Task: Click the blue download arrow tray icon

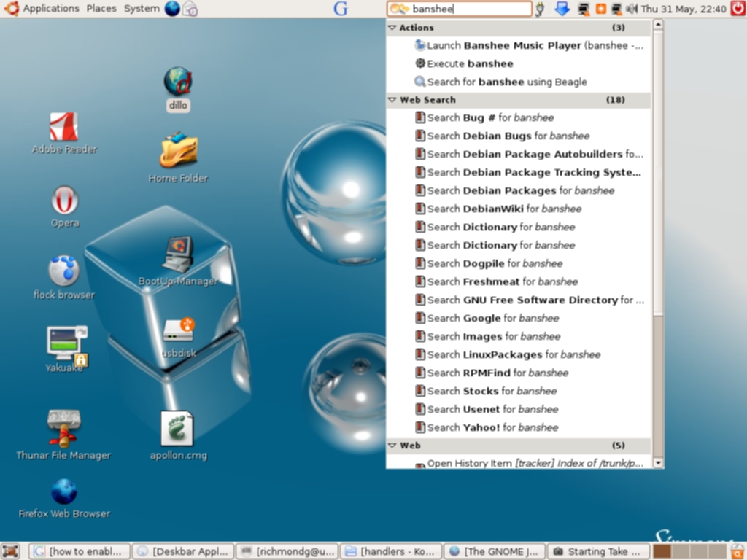Action: 562,9
